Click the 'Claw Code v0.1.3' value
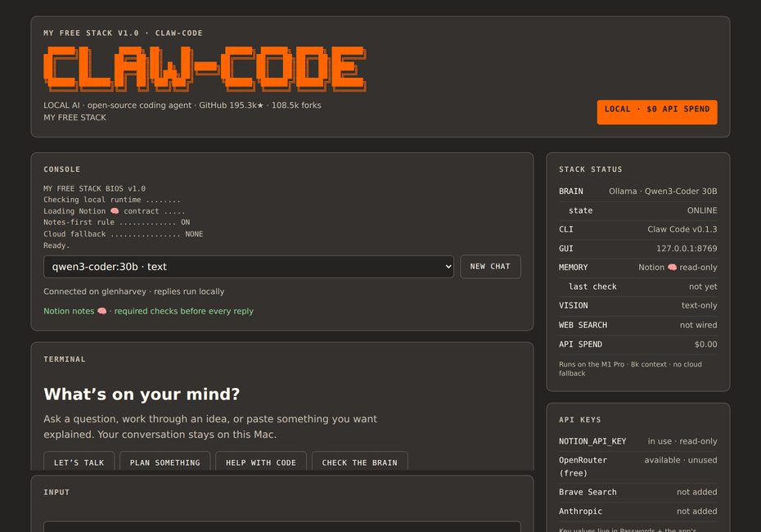This screenshot has height=532, width=761. (682, 229)
